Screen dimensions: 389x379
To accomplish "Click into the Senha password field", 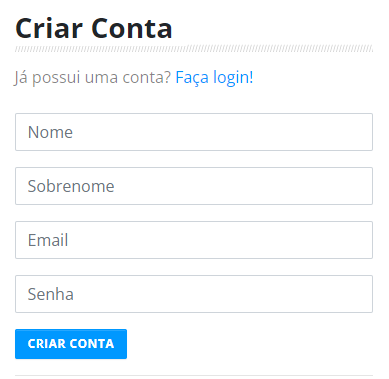I will [x=194, y=294].
